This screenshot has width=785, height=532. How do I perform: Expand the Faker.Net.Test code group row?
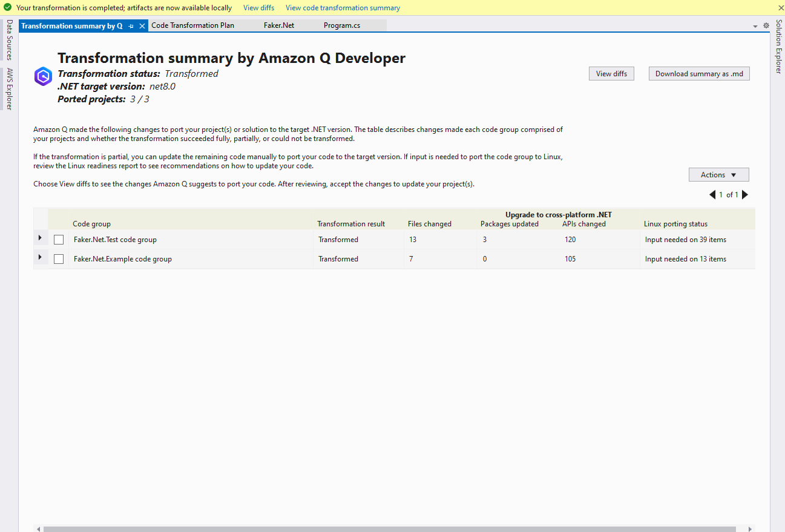coord(40,238)
